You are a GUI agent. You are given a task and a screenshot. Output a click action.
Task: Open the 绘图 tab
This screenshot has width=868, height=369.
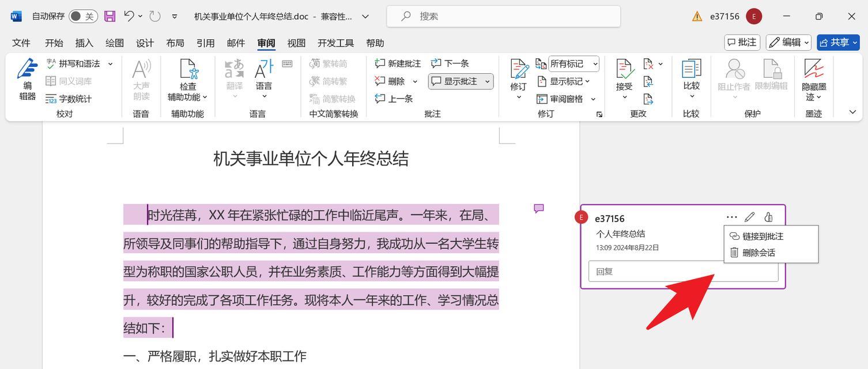point(115,43)
